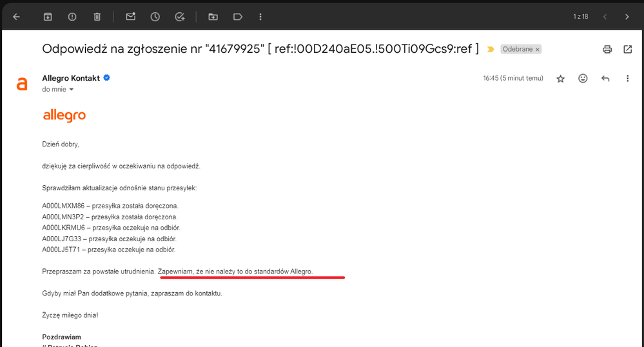
Task: Mark email as unread
Action: tap(131, 17)
